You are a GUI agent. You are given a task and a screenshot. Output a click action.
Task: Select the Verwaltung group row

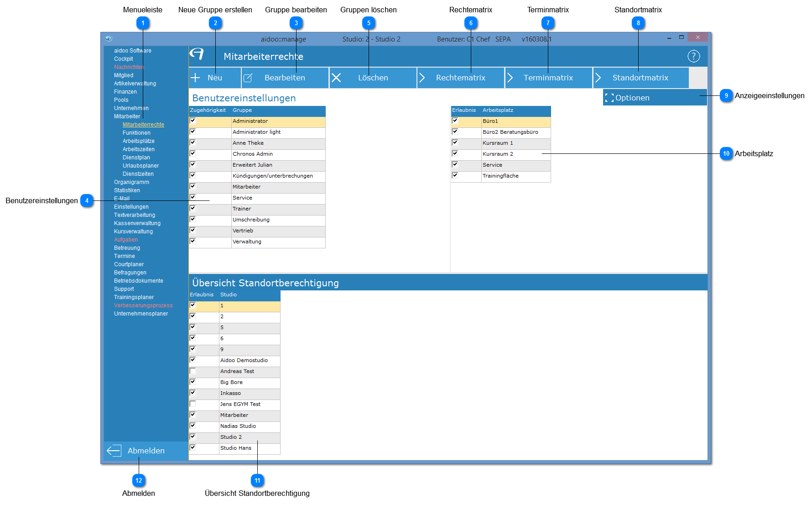[x=257, y=242]
